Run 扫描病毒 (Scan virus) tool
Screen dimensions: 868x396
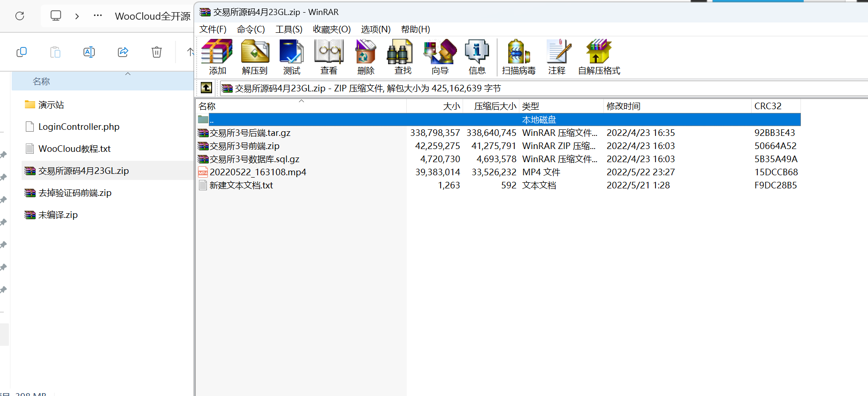(518, 57)
